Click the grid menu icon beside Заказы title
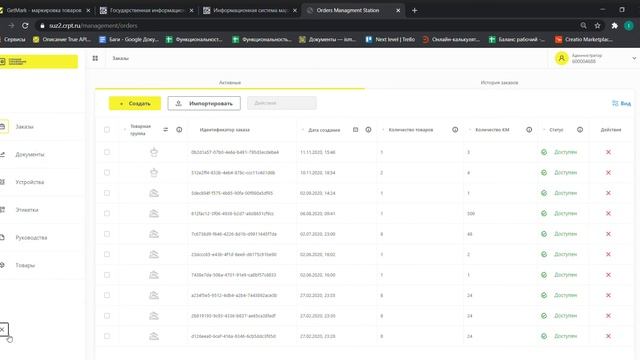 (95, 58)
